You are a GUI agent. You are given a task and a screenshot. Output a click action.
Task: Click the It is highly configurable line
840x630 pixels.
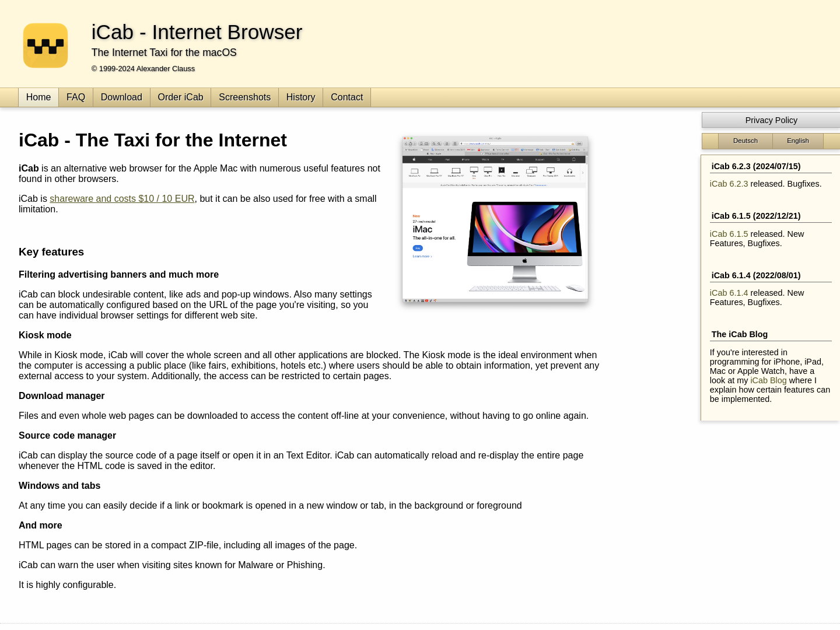click(68, 585)
